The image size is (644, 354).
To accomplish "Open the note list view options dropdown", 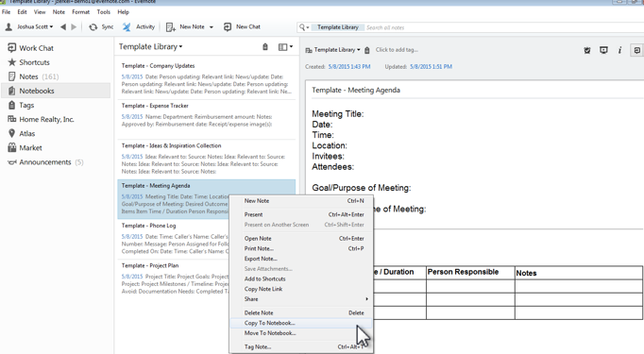I will (x=285, y=47).
